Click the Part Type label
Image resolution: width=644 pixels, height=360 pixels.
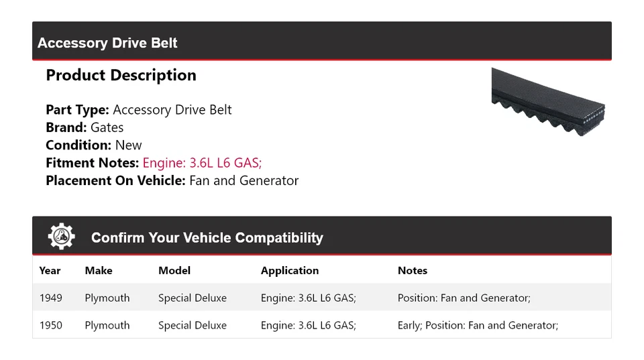(77, 110)
